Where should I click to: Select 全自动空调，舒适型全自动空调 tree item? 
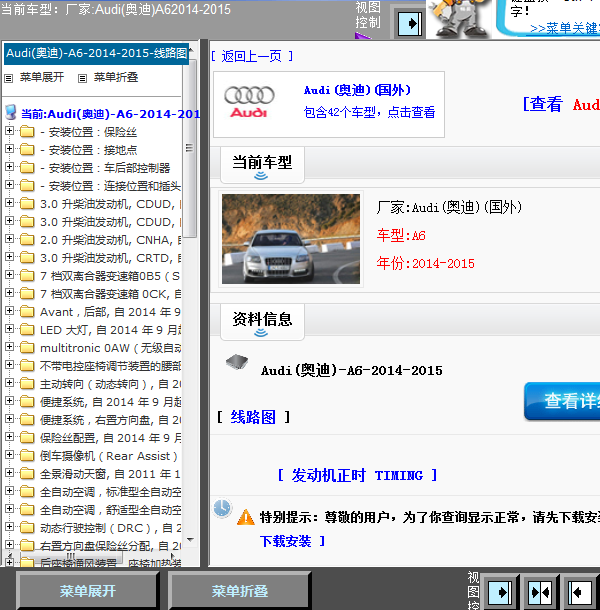pyautogui.click(x=111, y=510)
